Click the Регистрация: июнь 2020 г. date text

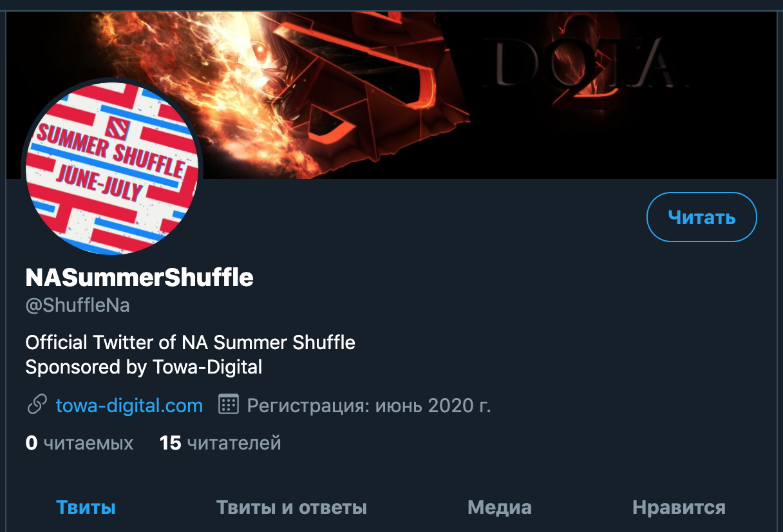369,405
